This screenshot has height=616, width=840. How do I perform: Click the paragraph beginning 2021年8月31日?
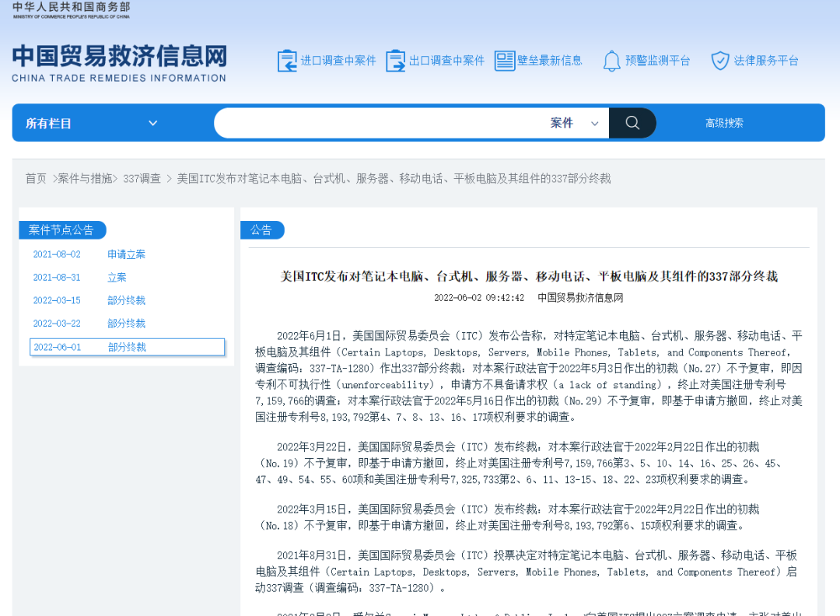tap(526, 572)
